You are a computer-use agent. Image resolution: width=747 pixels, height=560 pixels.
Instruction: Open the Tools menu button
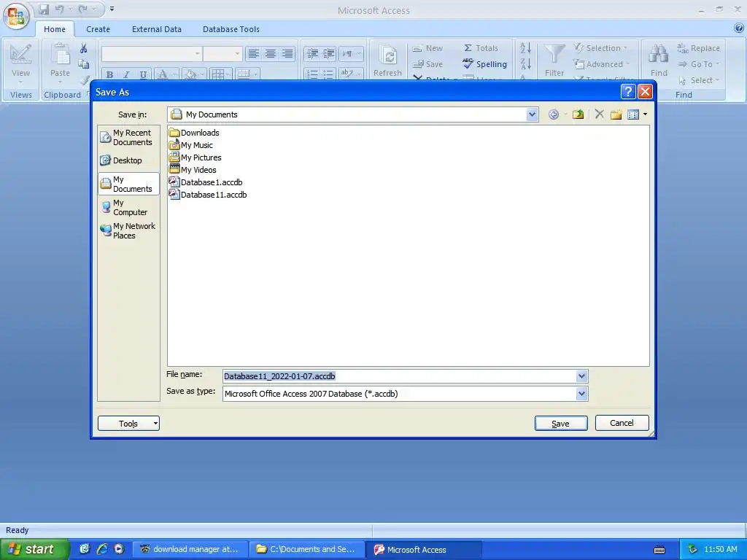pyautogui.click(x=128, y=424)
